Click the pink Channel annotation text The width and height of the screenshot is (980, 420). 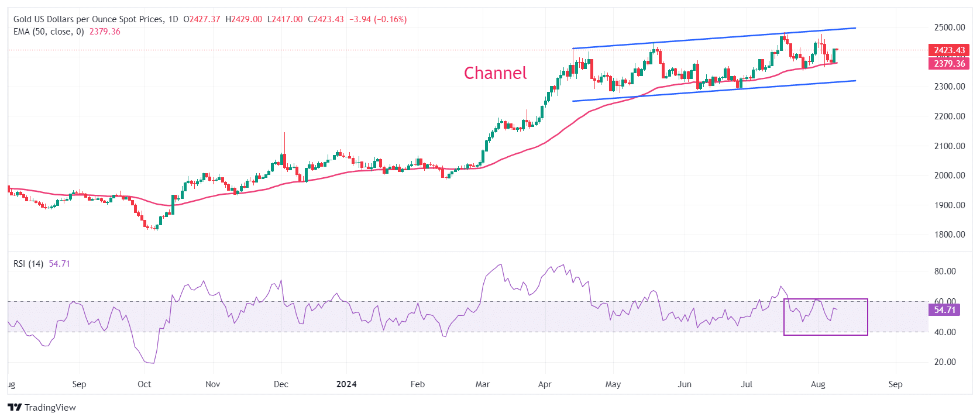495,73
